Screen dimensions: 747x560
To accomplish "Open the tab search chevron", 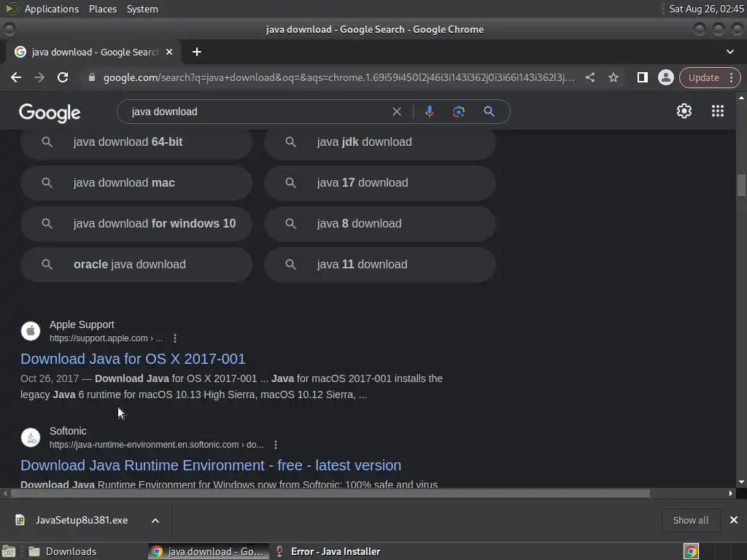I will click(x=729, y=52).
